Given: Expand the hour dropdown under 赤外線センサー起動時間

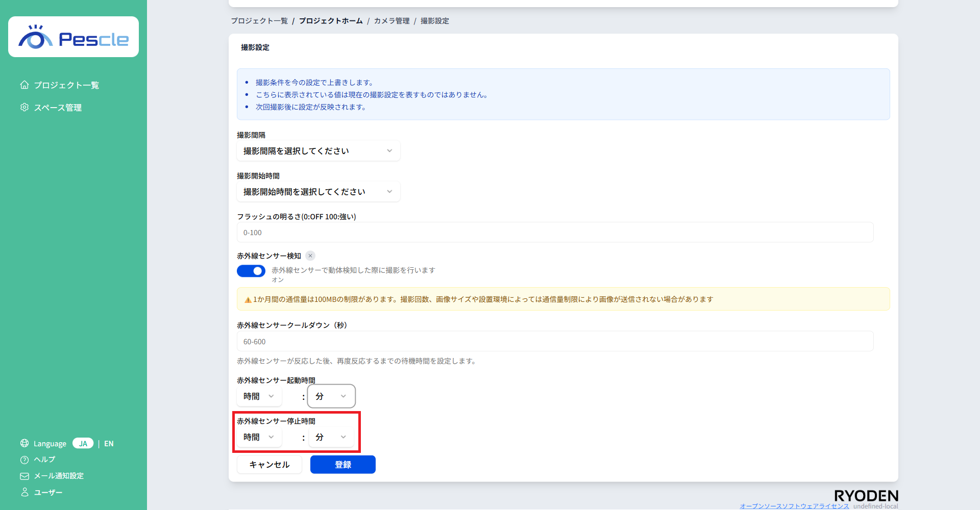Looking at the screenshot, I should tap(259, 396).
